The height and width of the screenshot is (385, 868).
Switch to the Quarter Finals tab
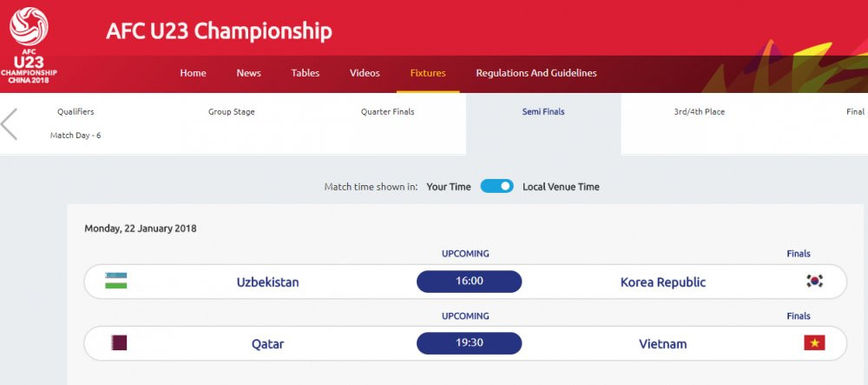point(388,112)
